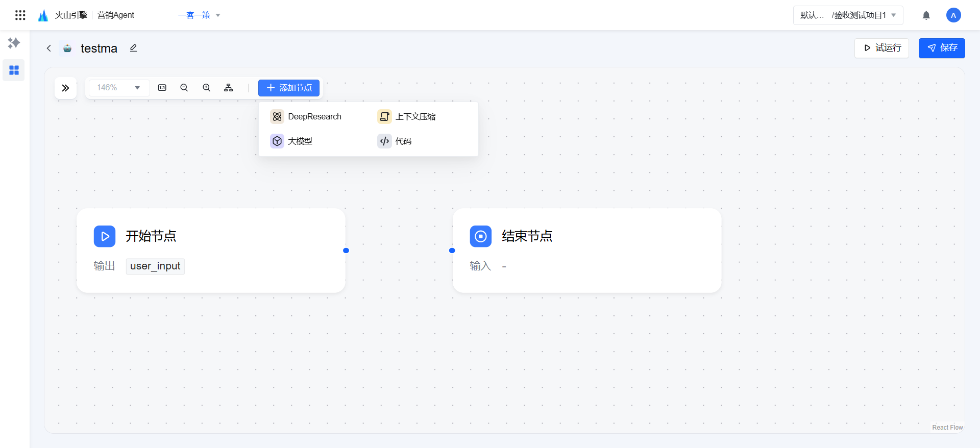Click the 保存 button
The image size is (980, 448).
tap(942, 48)
